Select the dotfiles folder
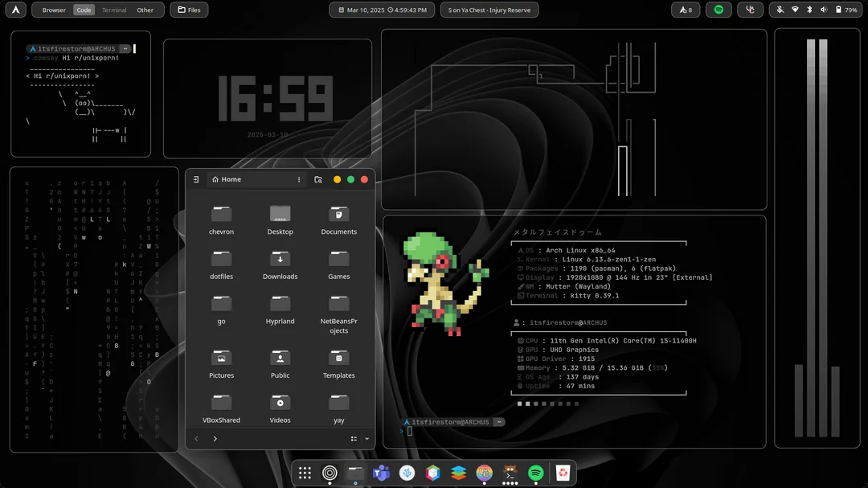 (x=222, y=265)
